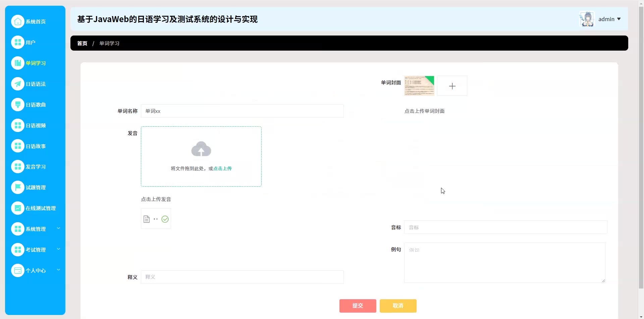Add a new 单词封面 image with plus

tap(452, 86)
